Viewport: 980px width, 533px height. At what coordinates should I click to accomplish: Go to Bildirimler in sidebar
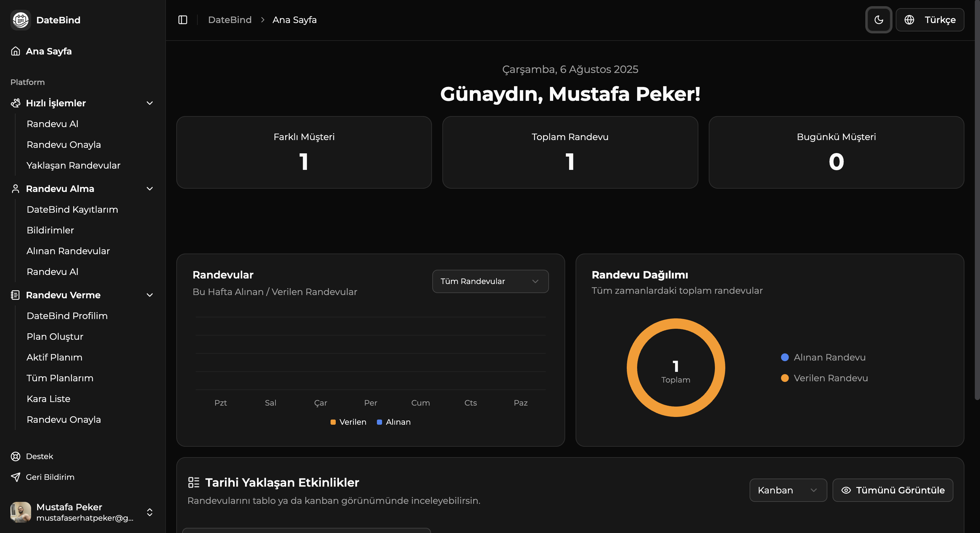(x=50, y=230)
